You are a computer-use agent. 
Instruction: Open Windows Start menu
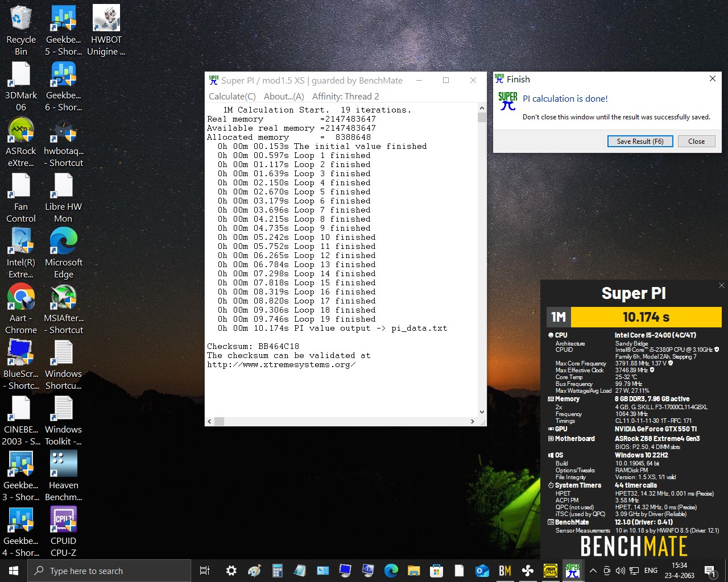(x=14, y=571)
